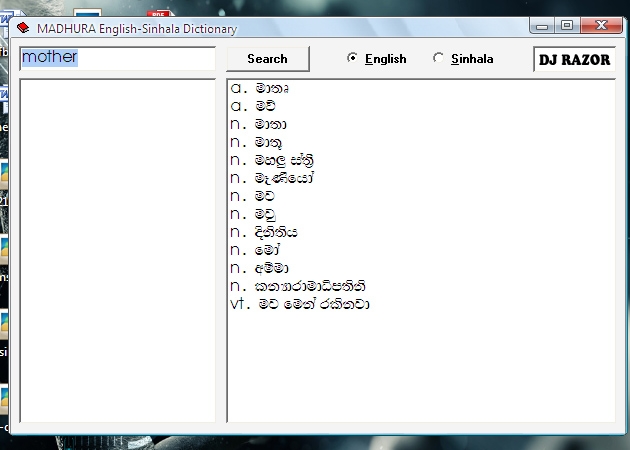The image size is (630, 450).
Task: Maximize the MADHURA dictionary window
Action: click(567, 25)
